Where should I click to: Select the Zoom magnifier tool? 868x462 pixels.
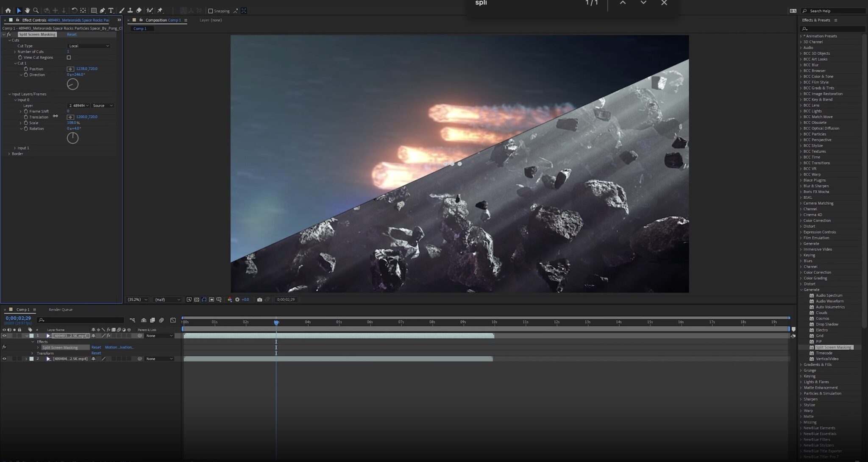pyautogui.click(x=36, y=11)
